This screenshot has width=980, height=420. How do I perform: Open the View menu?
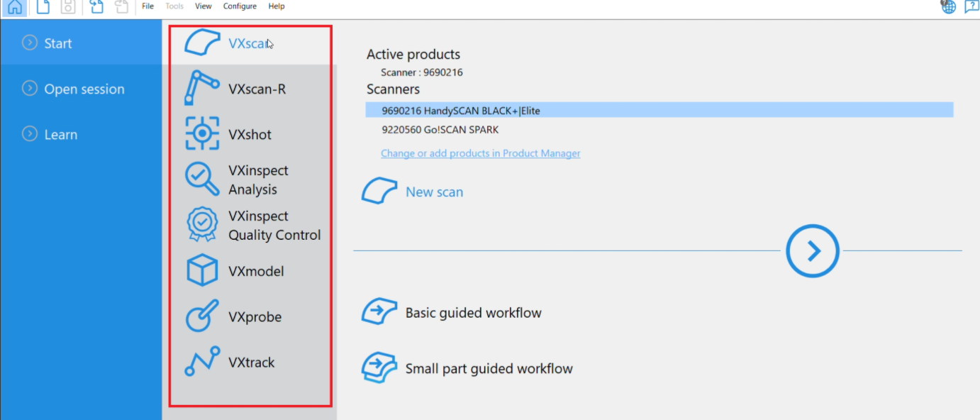click(x=204, y=6)
